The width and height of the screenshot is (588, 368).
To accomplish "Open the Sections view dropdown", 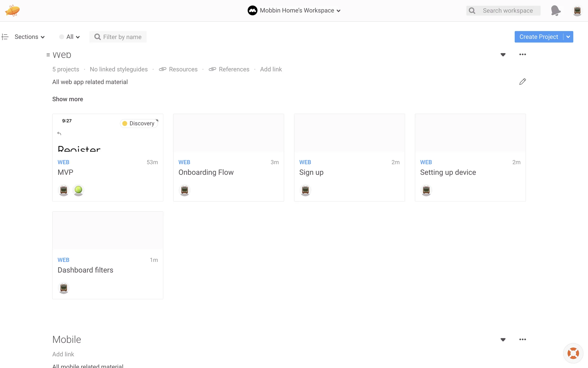I will coord(29,37).
